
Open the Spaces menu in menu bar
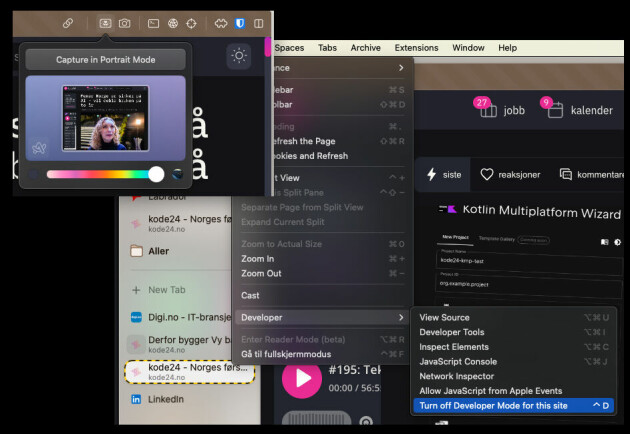(x=289, y=48)
